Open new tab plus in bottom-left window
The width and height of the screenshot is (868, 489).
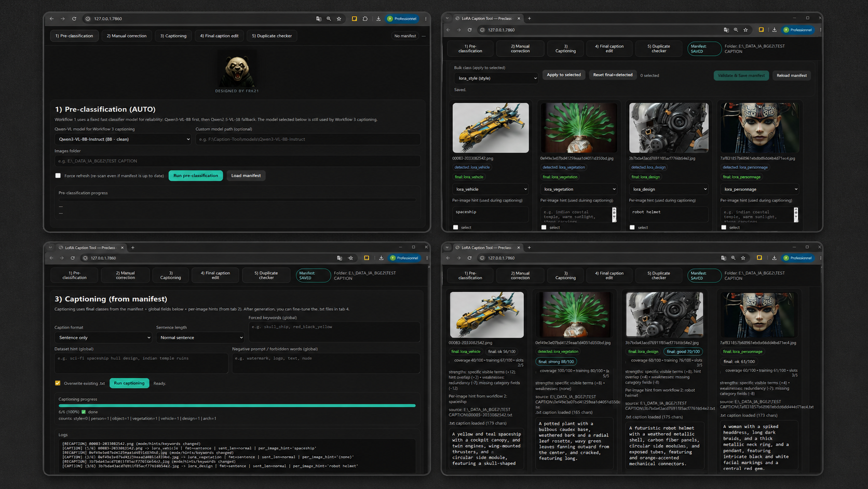pyautogui.click(x=133, y=247)
